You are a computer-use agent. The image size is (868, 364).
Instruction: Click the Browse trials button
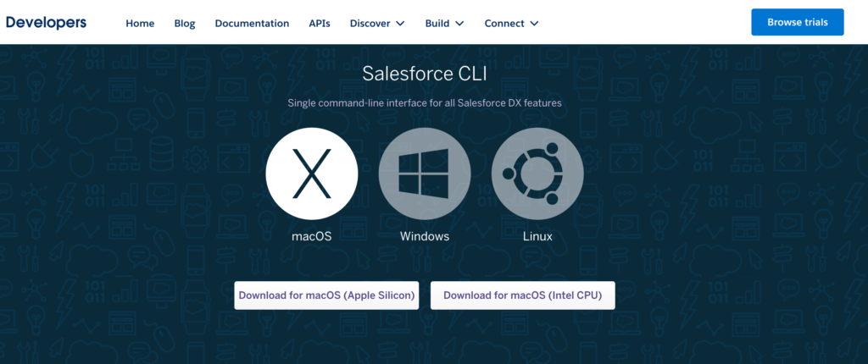tap(797, 22)
